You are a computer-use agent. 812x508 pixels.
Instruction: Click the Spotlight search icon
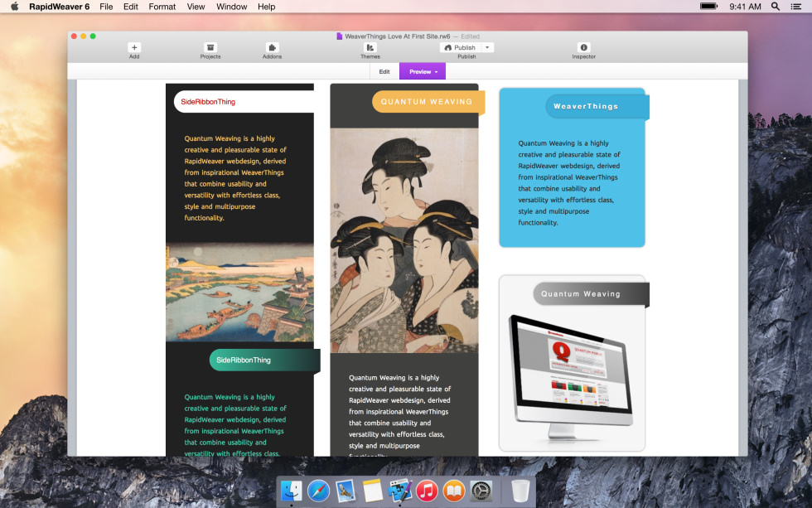(x=776, y=7)
